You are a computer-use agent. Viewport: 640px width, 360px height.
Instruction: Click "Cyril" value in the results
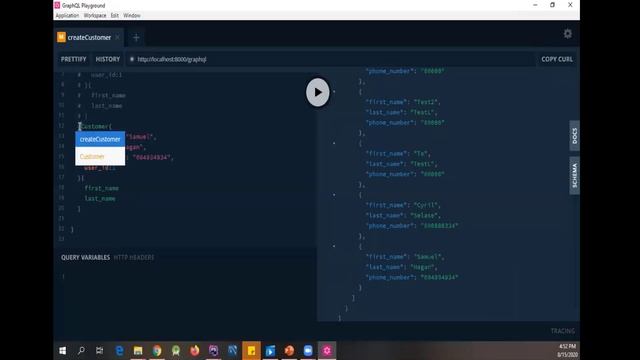[427, 205]
